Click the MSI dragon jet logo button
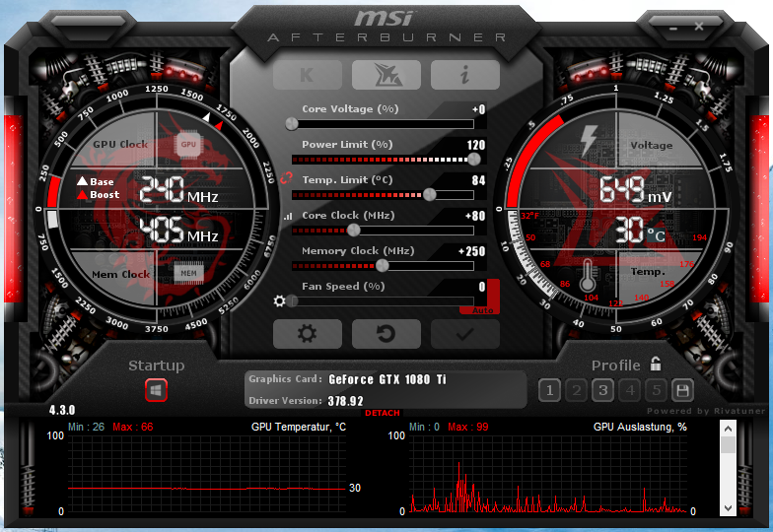773x532 pixels. (x=386, y=75)
